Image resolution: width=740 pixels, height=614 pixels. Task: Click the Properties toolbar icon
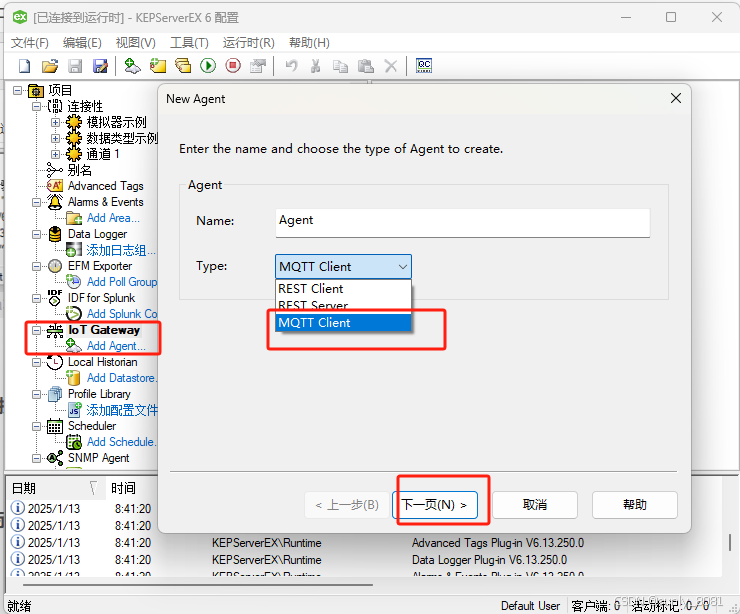(x=258, y=66)
